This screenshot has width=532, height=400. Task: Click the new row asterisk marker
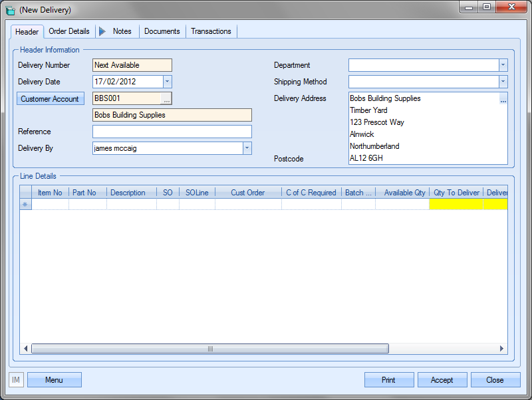[x=26, y=205]
